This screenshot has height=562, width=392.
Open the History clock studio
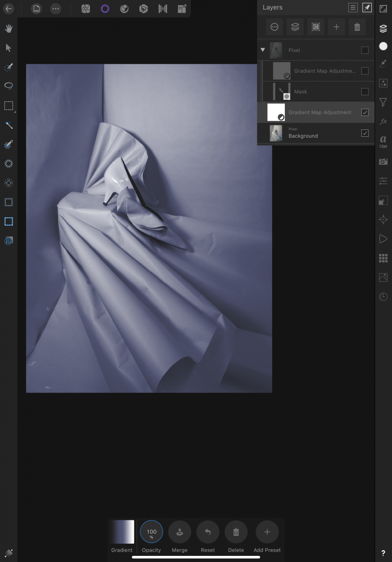(x=383, y=297)
